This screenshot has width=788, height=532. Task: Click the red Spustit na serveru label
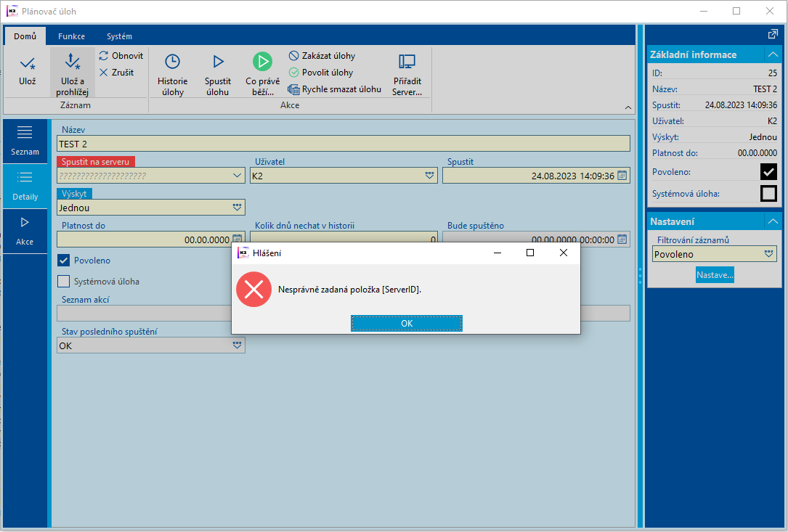coord(95,162)
